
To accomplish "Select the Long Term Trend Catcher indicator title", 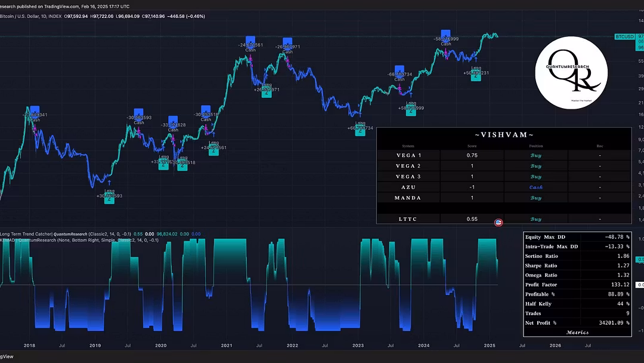I will tap(26, 233).
